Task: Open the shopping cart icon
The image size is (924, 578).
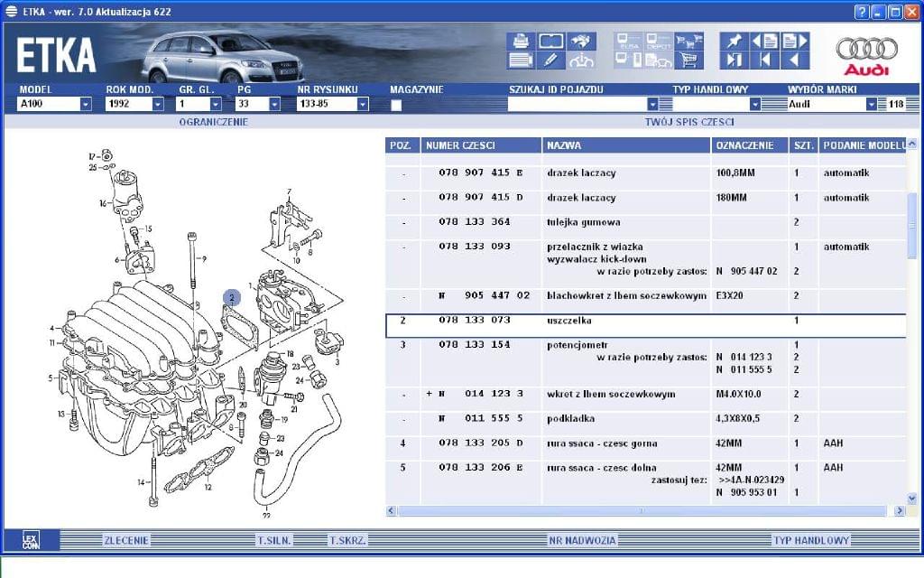Action: [x=689, y=61]
